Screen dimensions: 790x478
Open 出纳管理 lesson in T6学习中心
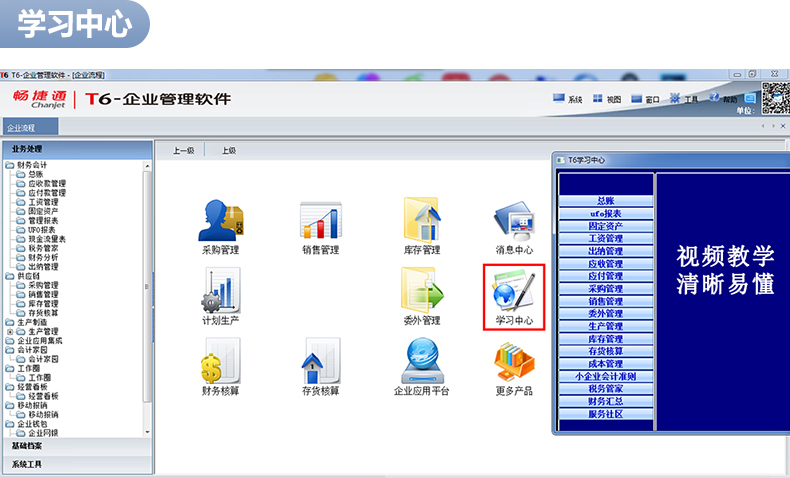[606, 251]
